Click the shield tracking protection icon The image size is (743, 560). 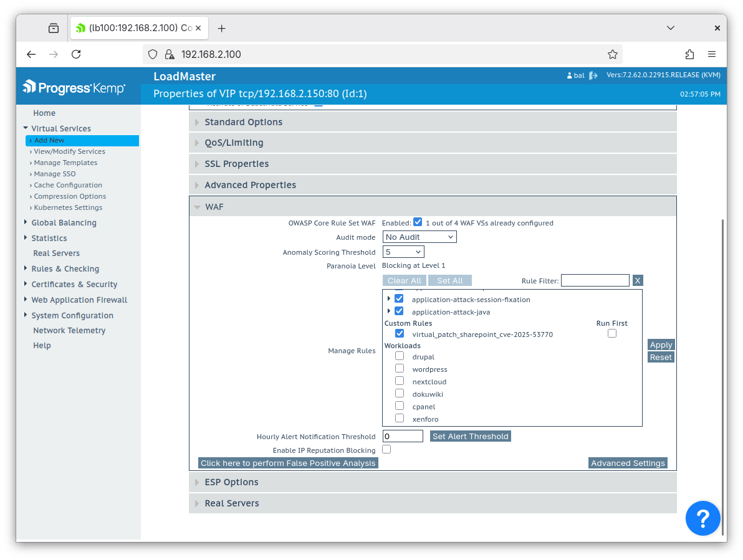(x=153, y=54)
